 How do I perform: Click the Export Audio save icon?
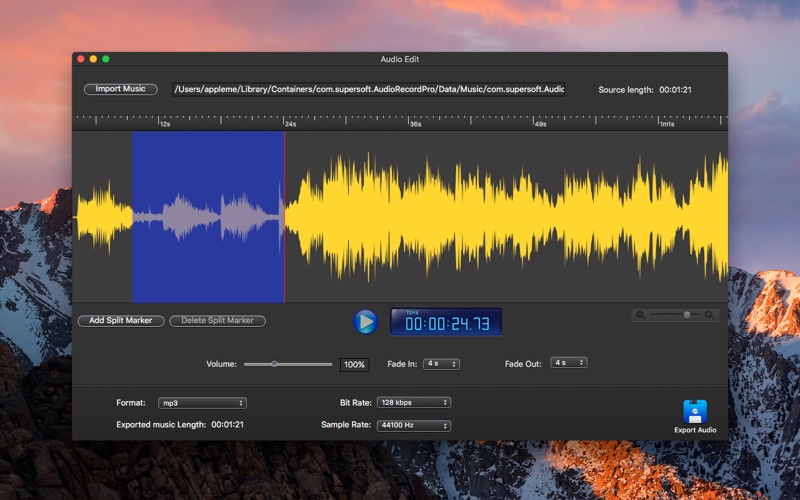(695, 411)
